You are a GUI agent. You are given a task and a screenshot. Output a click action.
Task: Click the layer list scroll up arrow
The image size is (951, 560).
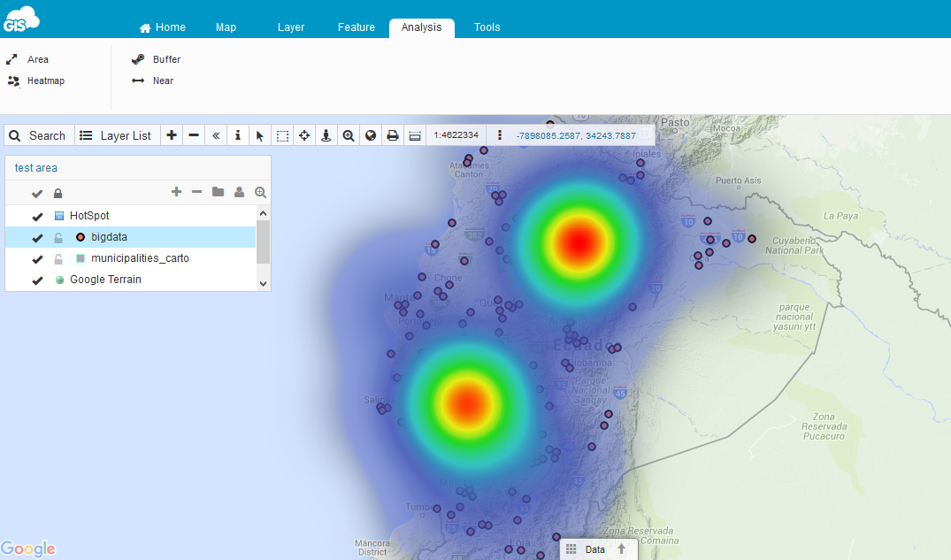pos(263,213)
